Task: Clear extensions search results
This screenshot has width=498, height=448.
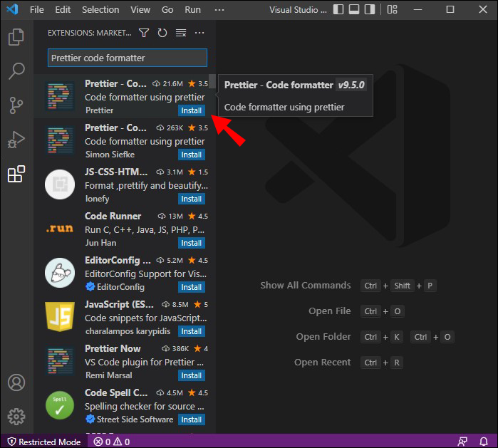Action: click(181, 33)
